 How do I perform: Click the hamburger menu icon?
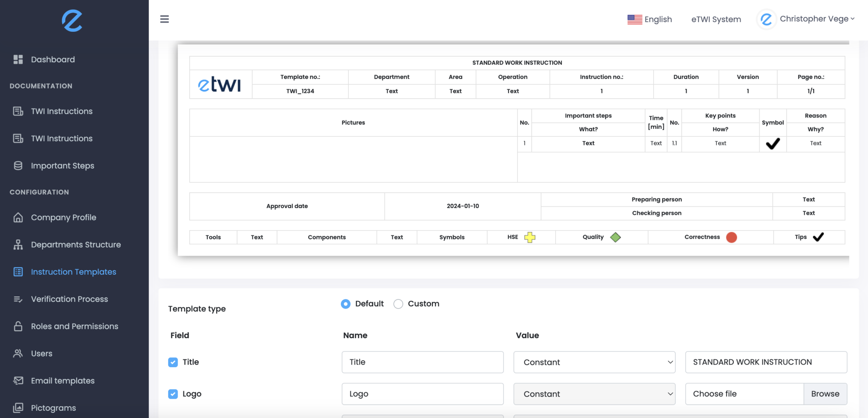click(164, 19)
